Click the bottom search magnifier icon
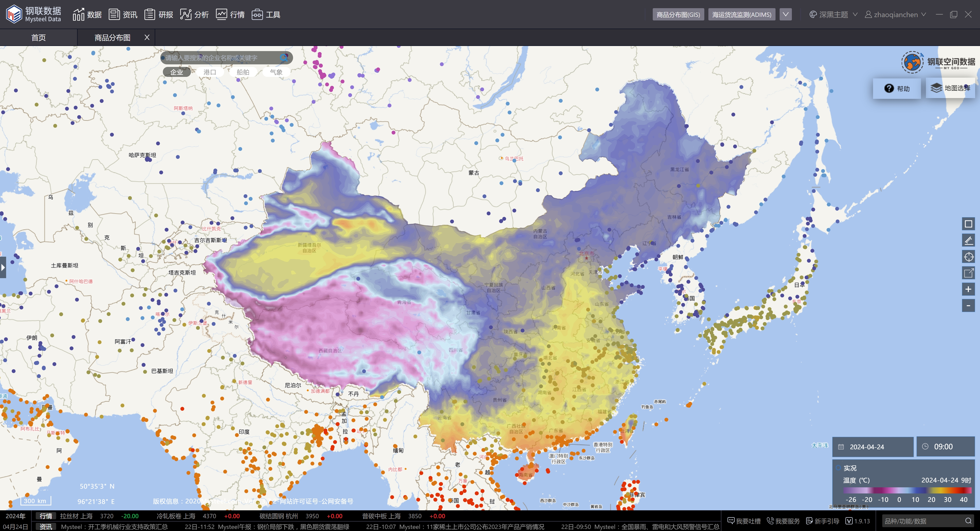Viewport: 980px width, 531px height. pos(969,521)
